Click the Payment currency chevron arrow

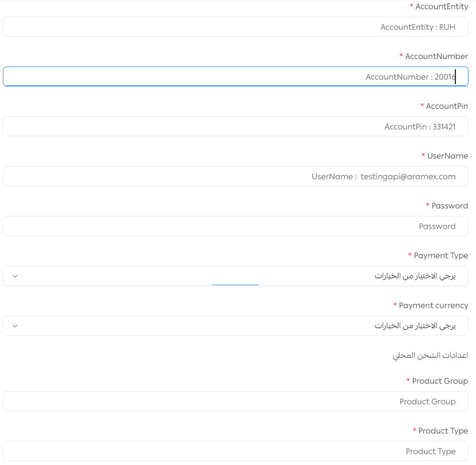click(15, 326)
